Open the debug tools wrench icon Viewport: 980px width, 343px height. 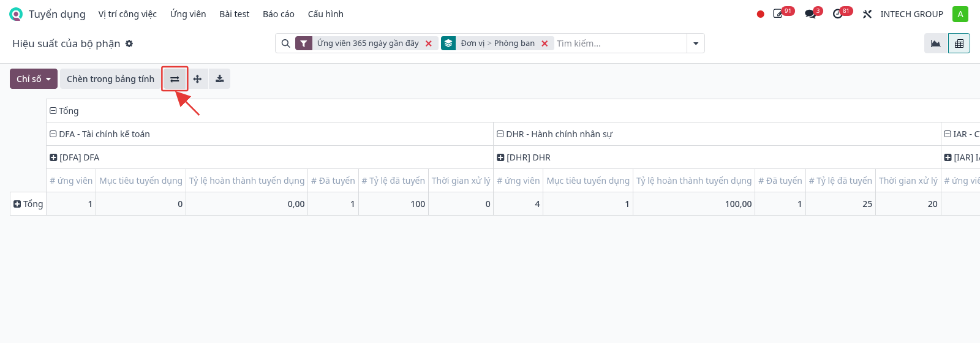pos(867,14)
